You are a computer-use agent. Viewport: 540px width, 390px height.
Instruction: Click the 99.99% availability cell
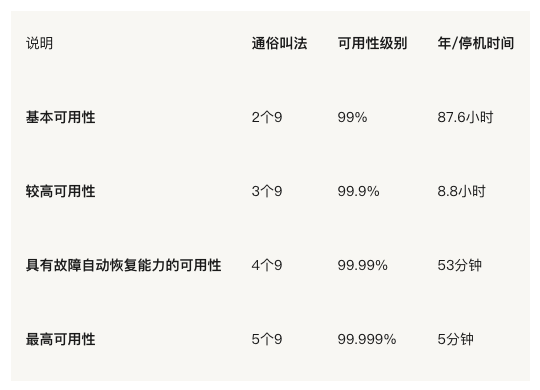click(x=363, y=265)
